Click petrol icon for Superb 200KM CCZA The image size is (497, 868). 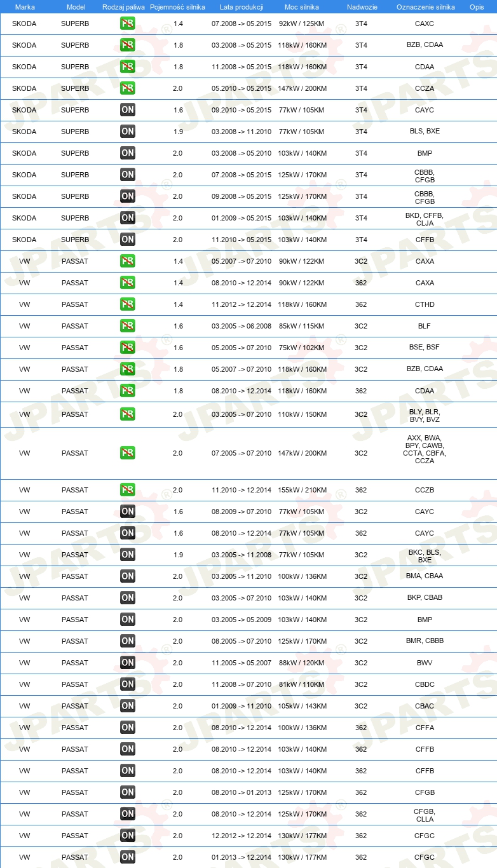[x=128, y=88]
